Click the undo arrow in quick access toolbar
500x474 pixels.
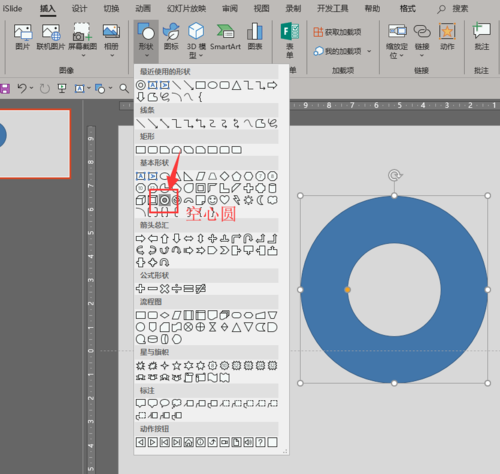22,88
